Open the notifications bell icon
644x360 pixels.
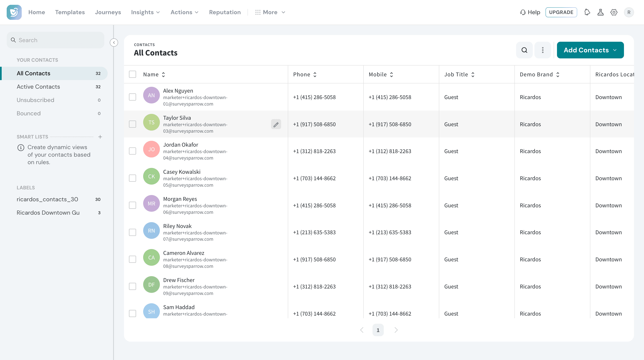587,12
